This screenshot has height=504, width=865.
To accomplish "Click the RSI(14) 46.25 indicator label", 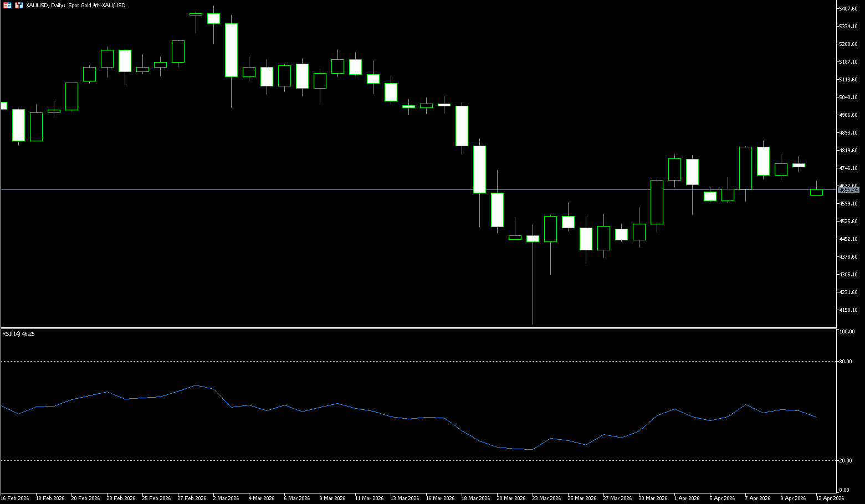I will point(18,334).
